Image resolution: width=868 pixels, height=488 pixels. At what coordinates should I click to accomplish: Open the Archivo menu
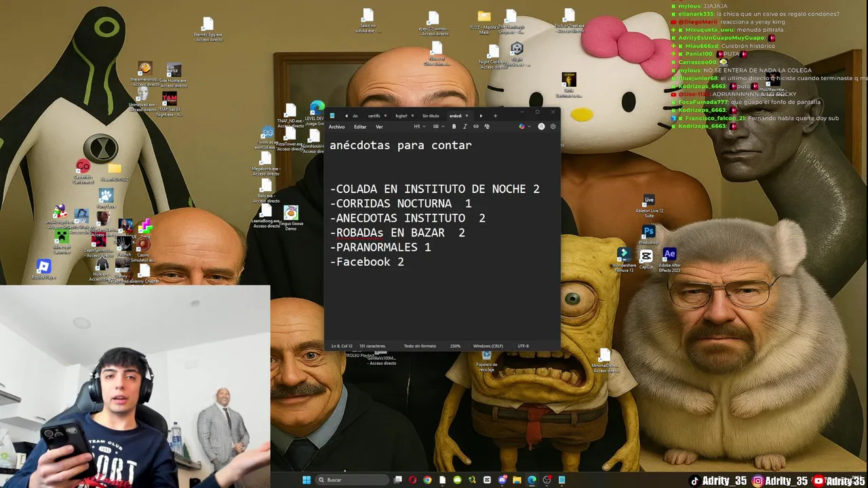336,127
